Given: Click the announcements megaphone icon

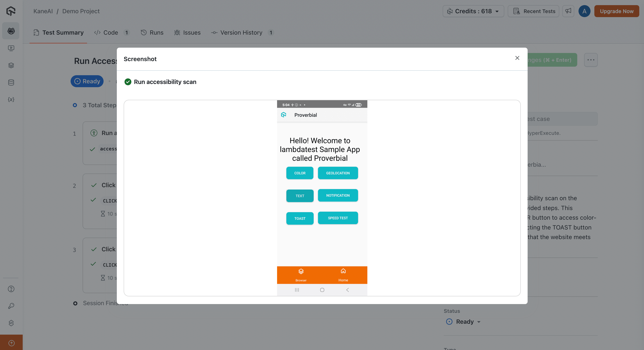Looking at the screenshot, I should pyautogui.click(x=568, y=11).
